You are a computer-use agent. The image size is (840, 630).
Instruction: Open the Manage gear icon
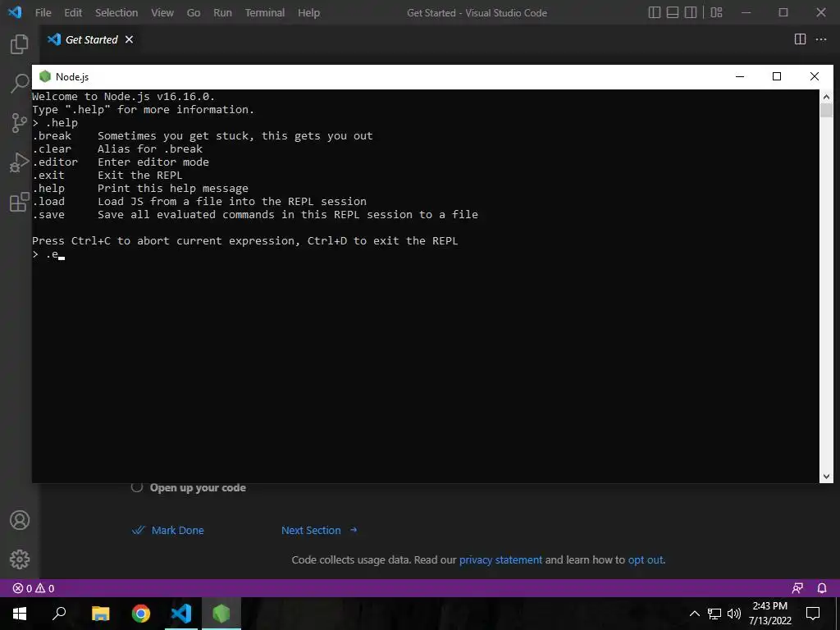click(20, 559)
